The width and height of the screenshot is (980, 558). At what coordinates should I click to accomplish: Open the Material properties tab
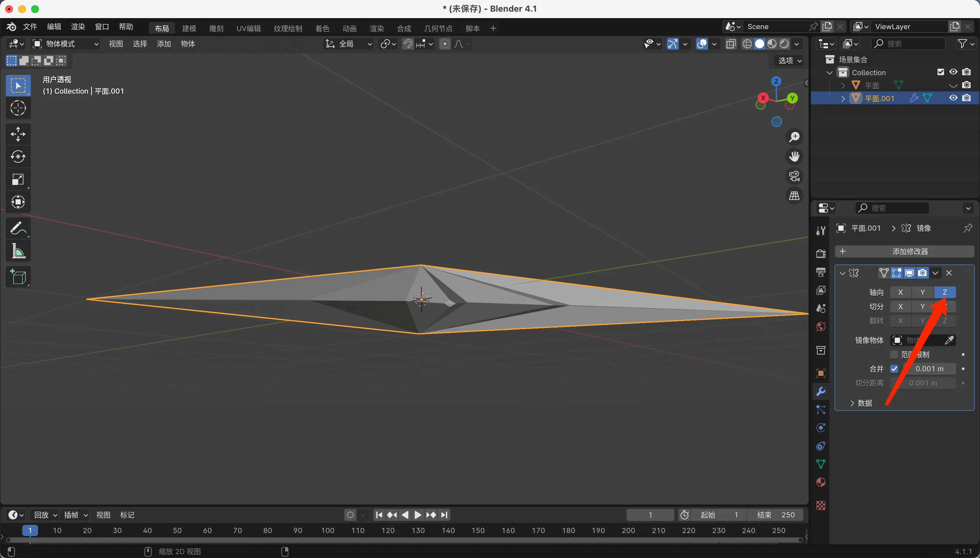(x=821, y=482)
